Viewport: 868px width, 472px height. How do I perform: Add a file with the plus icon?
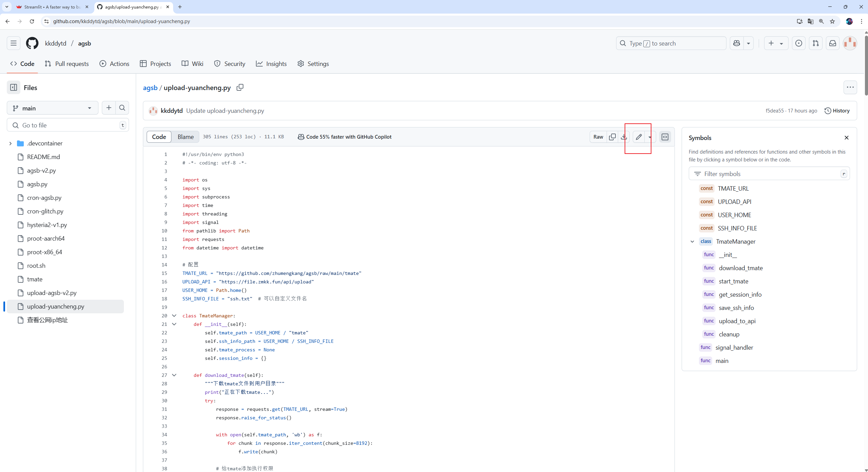(x=109, y=108)
